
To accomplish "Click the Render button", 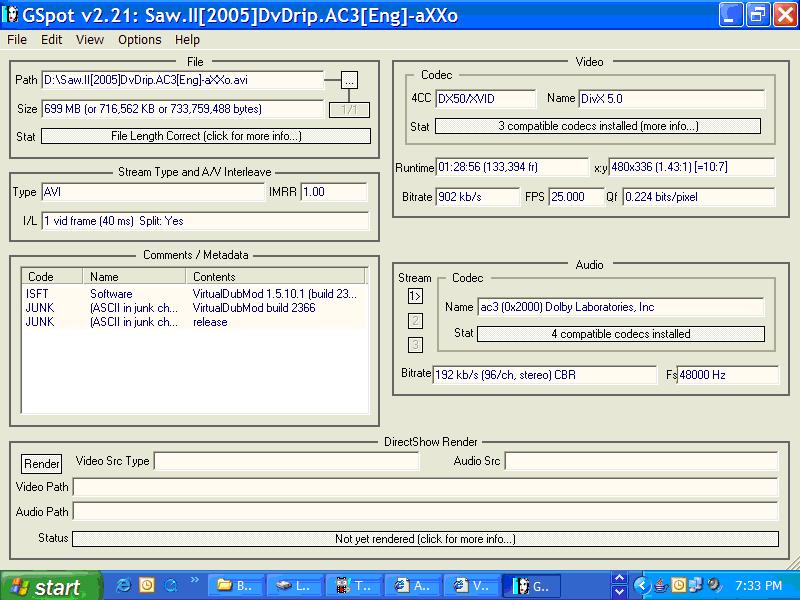I will (x=41, y=464).
